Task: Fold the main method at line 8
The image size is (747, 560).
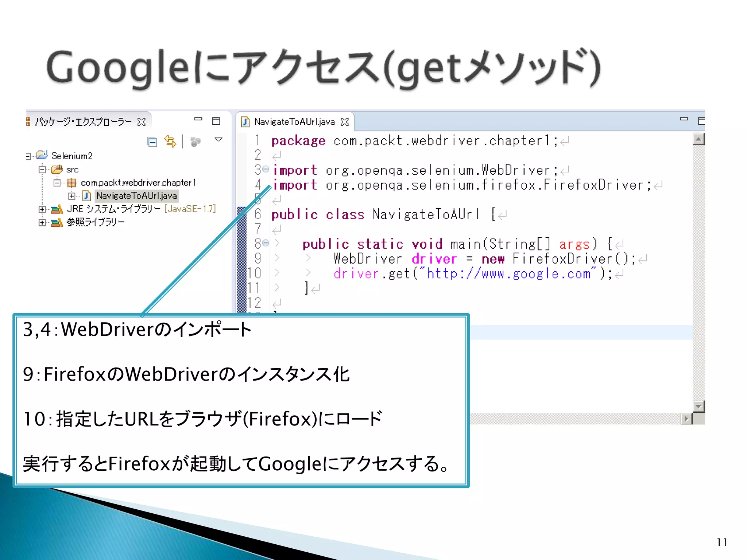Action: click(x=266, y=242)
